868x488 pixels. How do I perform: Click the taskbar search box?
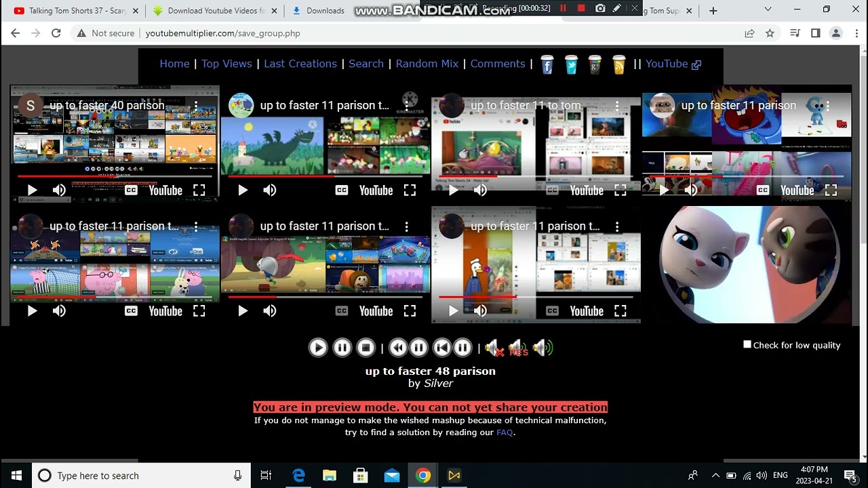pos(142,476)
